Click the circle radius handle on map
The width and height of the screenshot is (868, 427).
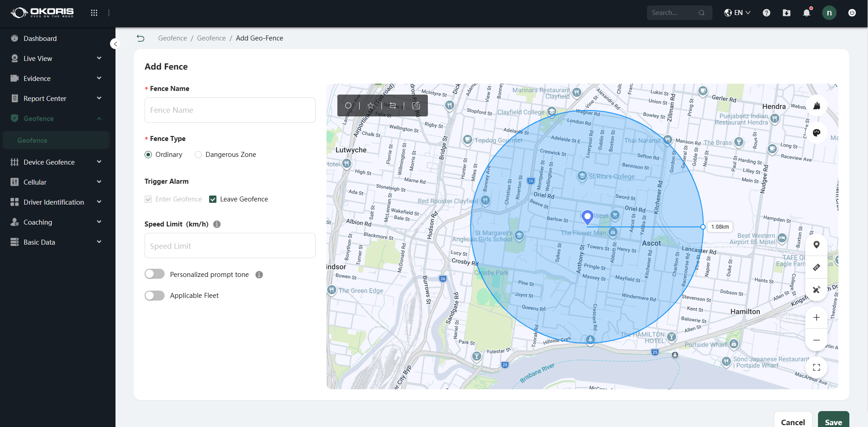[x=703, y=227]
